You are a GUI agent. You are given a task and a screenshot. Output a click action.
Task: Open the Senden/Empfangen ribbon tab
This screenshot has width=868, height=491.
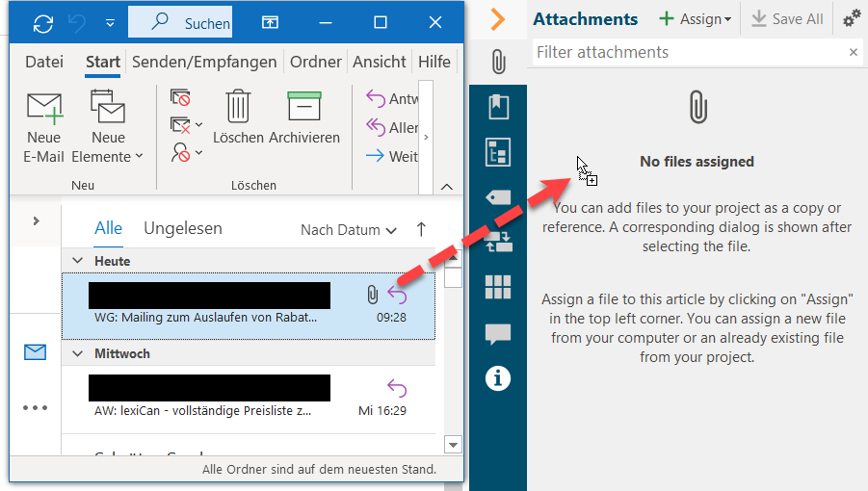204,62
